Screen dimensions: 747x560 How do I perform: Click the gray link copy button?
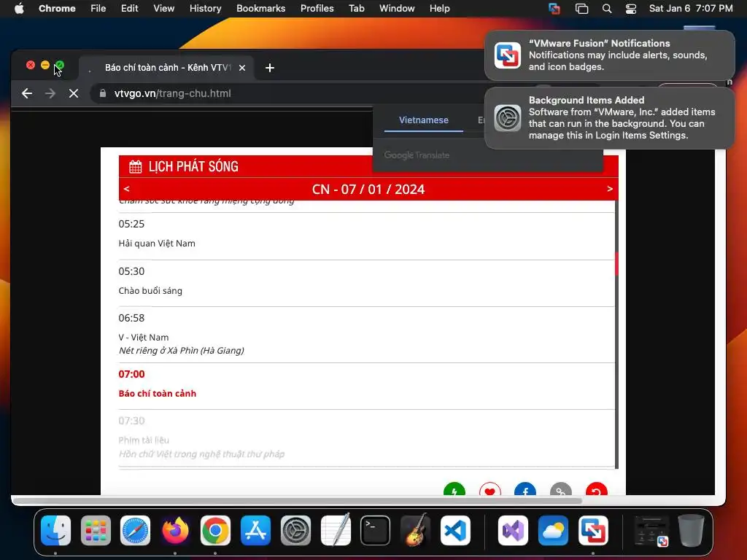pyautogui.click(x=561, y=489)
